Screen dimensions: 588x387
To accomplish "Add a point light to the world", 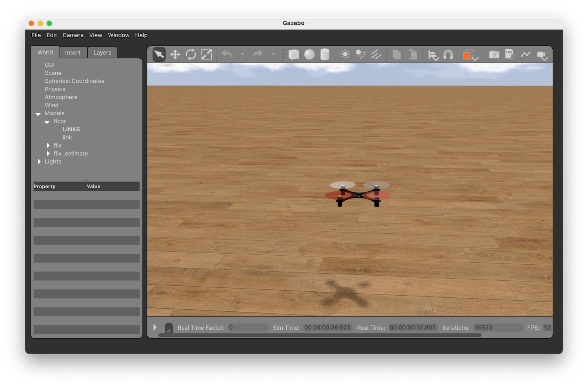I will pyautogui.click(x=345, y=54).
